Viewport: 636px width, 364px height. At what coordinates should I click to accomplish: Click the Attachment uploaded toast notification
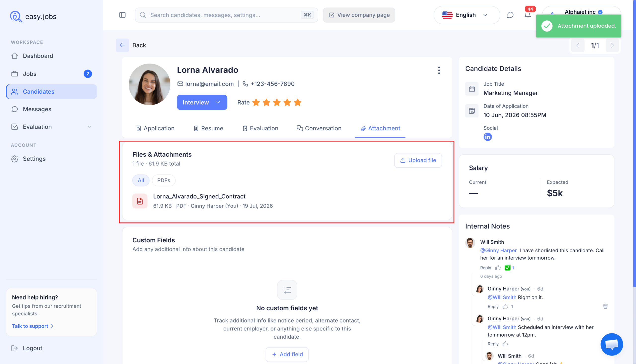coord(578,26)
